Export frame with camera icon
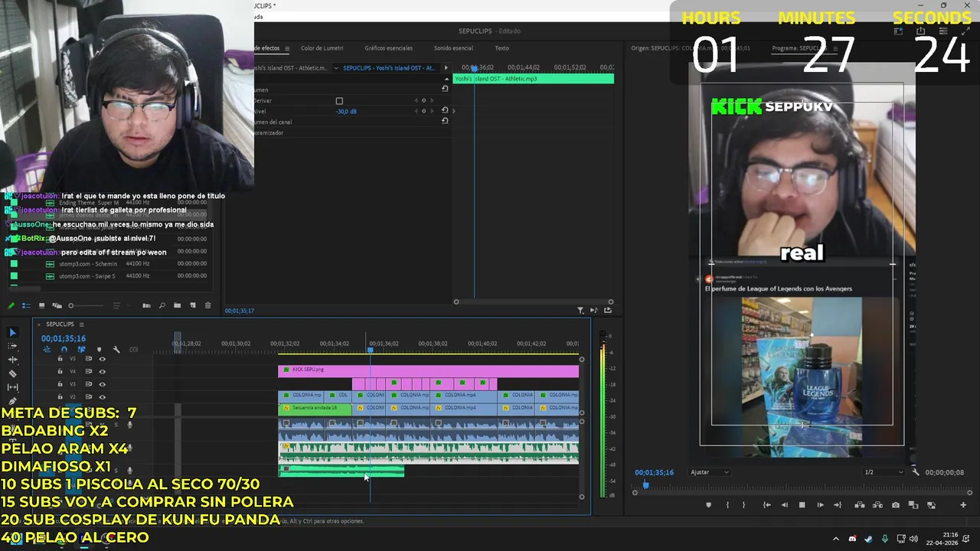Viewport: 980px width, 551px height. (x=895, y=505)
